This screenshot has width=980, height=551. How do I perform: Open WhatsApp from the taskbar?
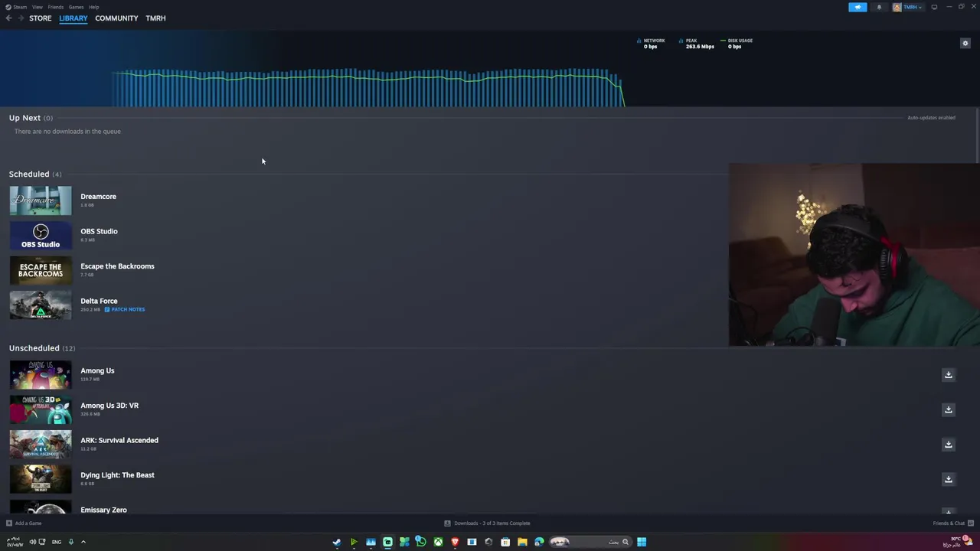421,542
